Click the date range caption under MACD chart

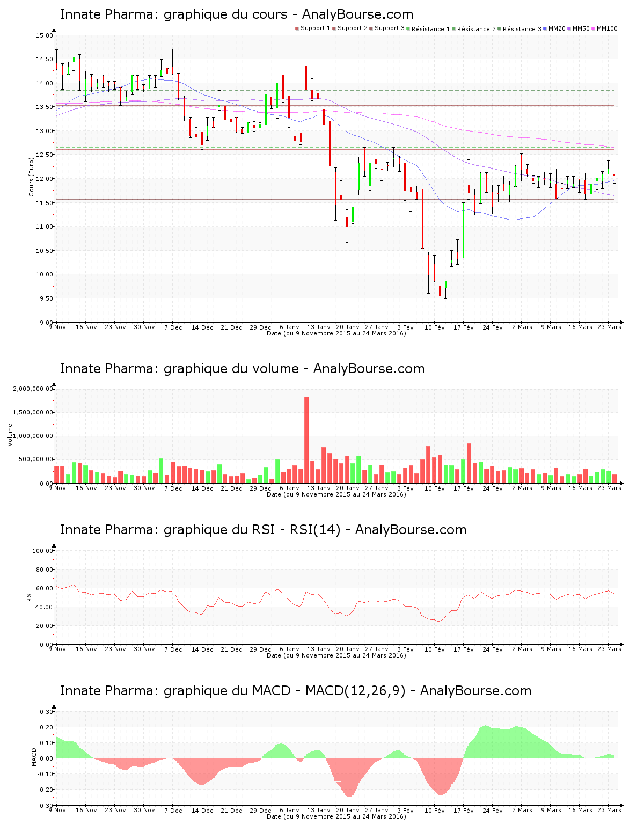[336, 816]
